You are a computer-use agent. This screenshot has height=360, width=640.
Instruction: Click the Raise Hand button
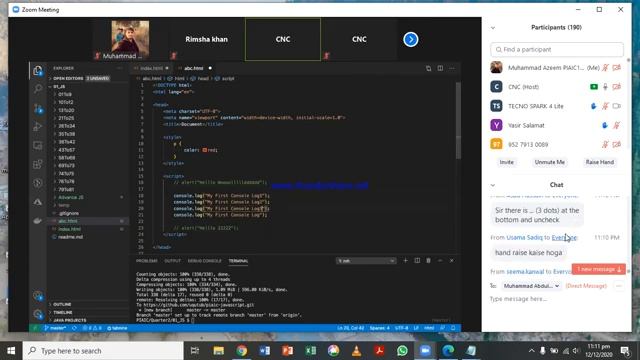(x=600, y=162)
